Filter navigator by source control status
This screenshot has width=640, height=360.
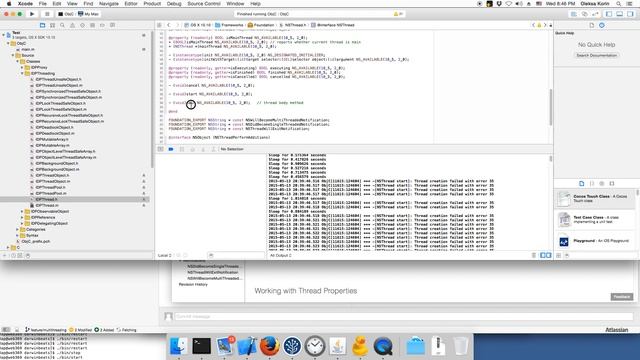pyautogui.click(x=20, y=256)
